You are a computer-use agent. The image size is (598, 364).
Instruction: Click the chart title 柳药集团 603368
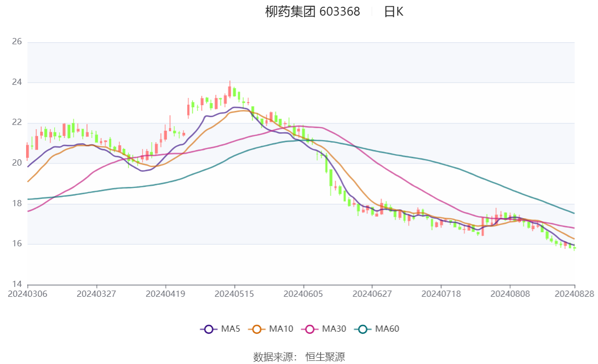(312, 12)
